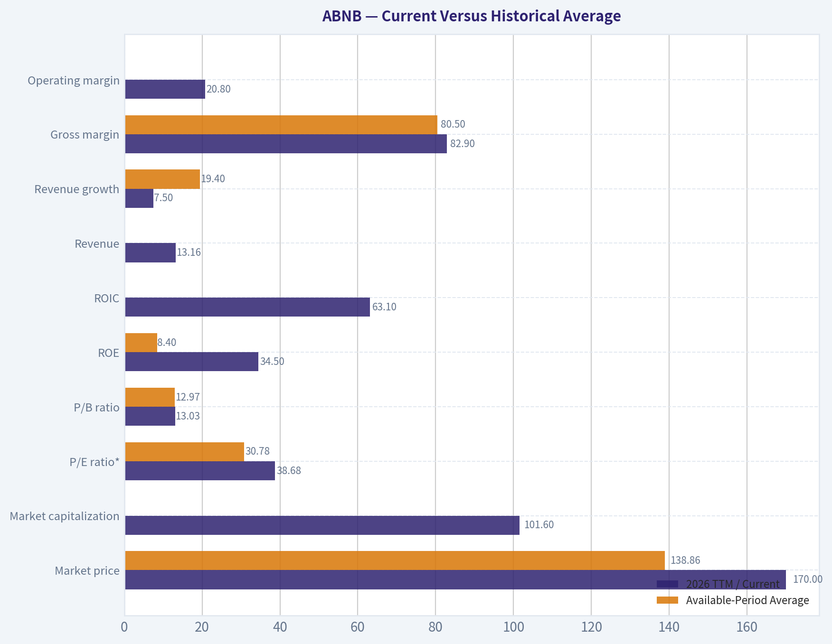Click the purple Revenue growth current bar
This screenshot has height=644, width=832.
[139, 198]
